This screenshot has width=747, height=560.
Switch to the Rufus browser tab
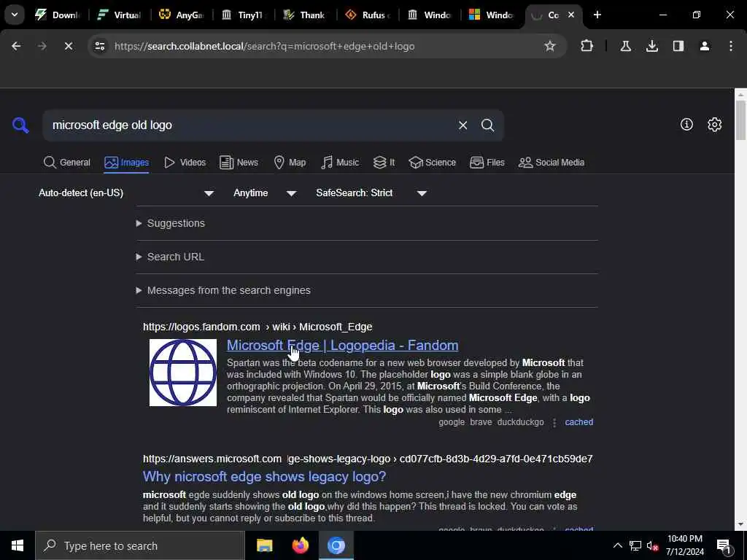coord(367,15)
